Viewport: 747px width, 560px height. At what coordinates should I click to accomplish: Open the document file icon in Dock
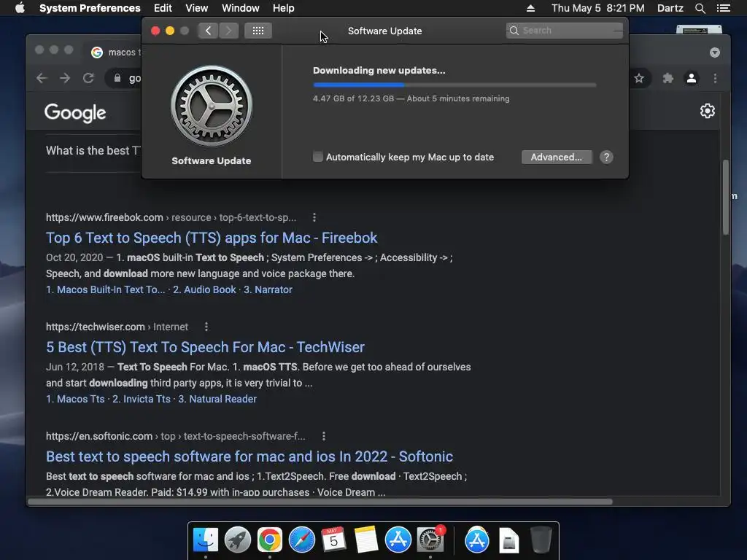508,540
